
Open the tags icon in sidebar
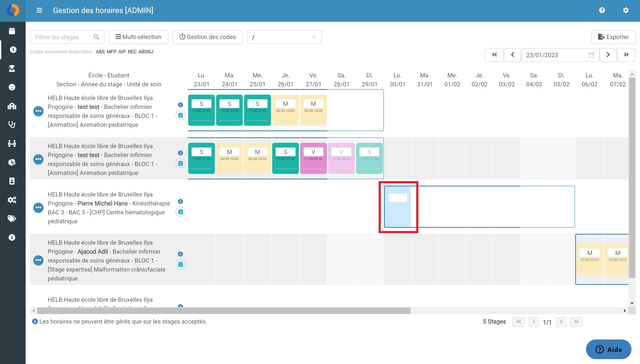coord(12,218)
